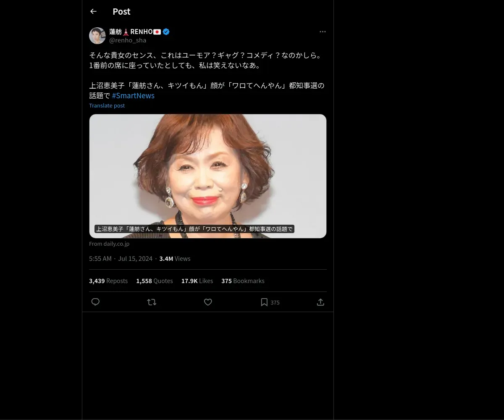
Task: Like the post with the heart icon
Action: [x=208, y=302]
